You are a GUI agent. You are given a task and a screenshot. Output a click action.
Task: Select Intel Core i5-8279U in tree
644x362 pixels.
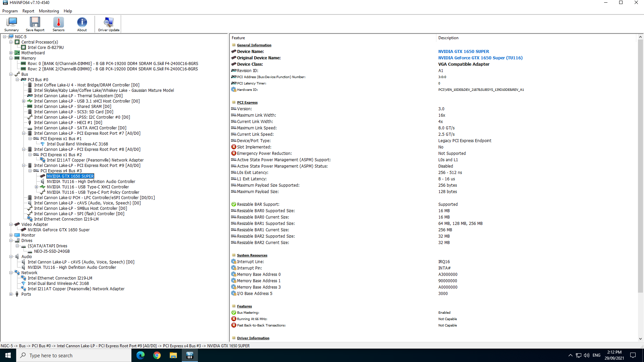46,47
